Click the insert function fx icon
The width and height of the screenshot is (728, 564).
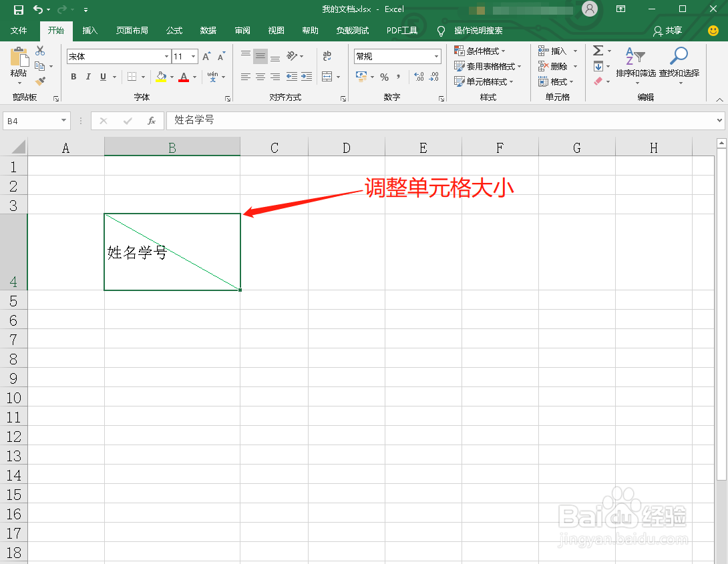(152, 121)
